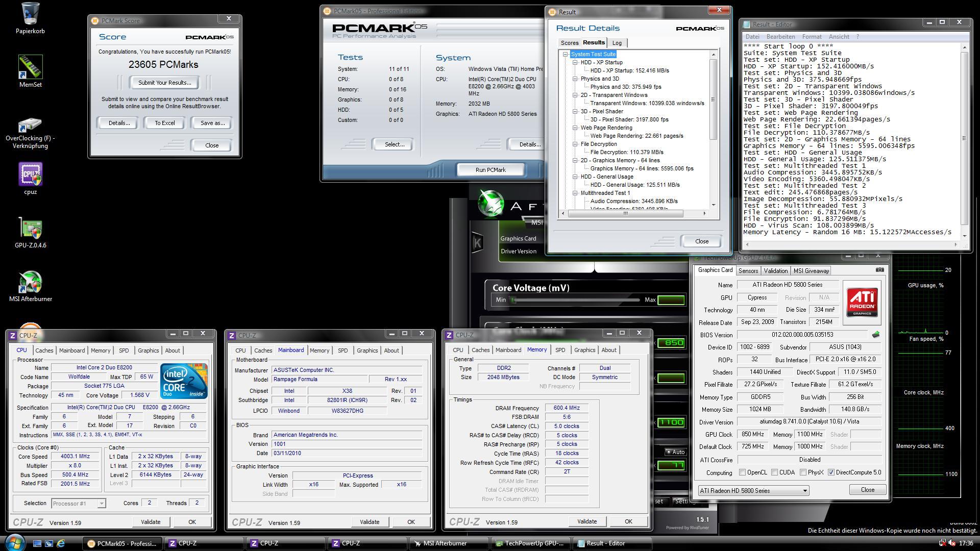
Task: Uncheck the DirectCompute 5.0 checkbox
Action: pyautogui.click(x=831, y=472)
